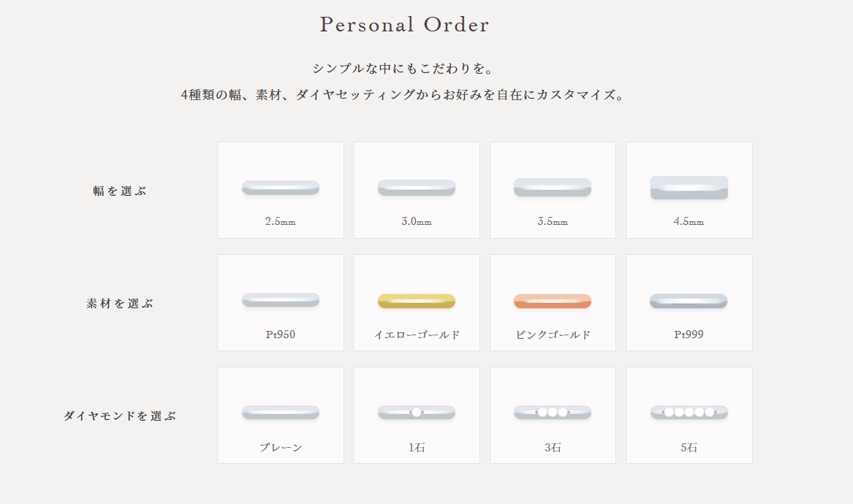Viewport: 853px width, 504px height.
Task: Click the 幅を選ぶ row label
Action: tap(120, 191)
